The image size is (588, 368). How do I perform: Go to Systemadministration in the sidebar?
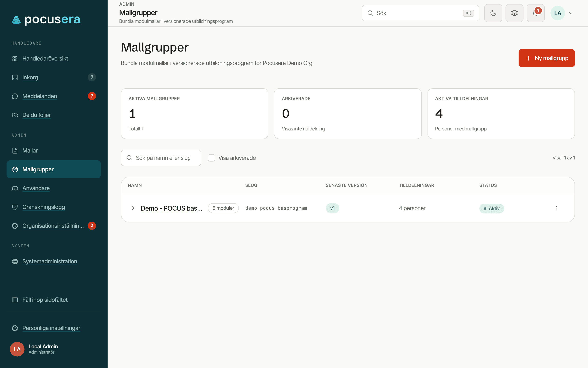coord(54,261)
